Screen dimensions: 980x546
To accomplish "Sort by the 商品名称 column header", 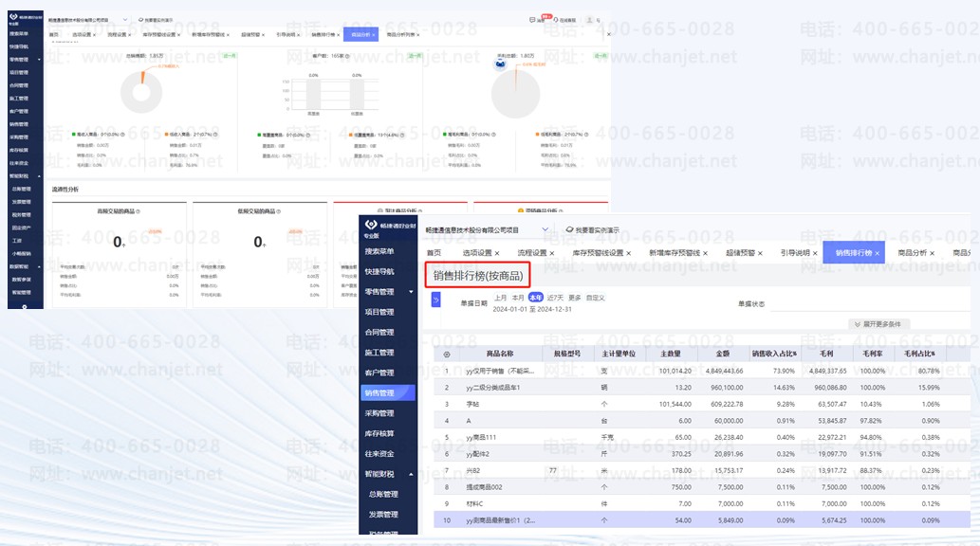I will 500,354.
